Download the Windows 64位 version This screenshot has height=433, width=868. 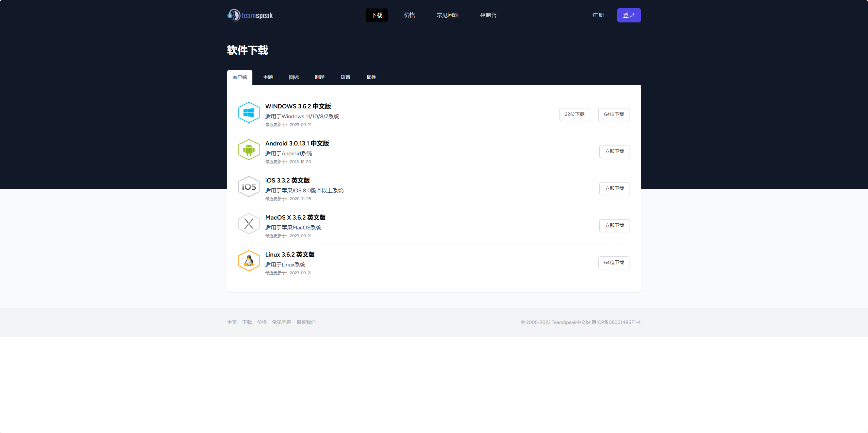point(614,115)
